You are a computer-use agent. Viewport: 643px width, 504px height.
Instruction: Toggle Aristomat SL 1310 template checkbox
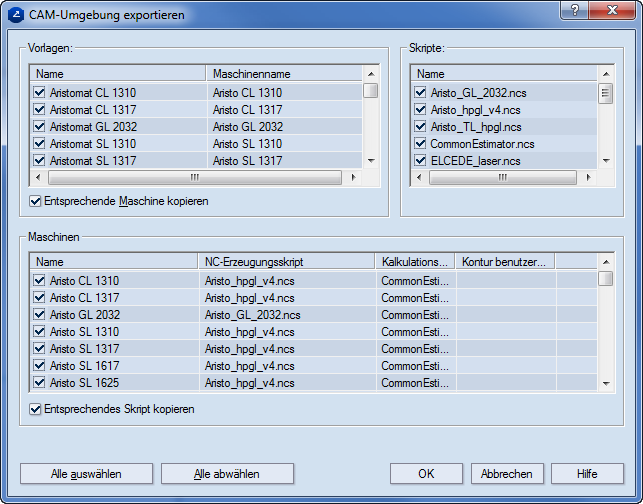(39, 144)
